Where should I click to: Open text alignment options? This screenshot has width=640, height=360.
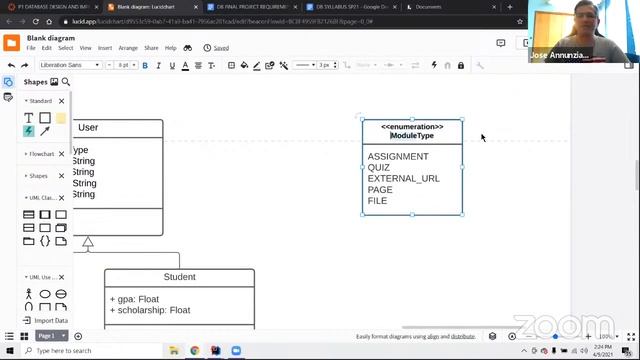[x=198, y=65]
